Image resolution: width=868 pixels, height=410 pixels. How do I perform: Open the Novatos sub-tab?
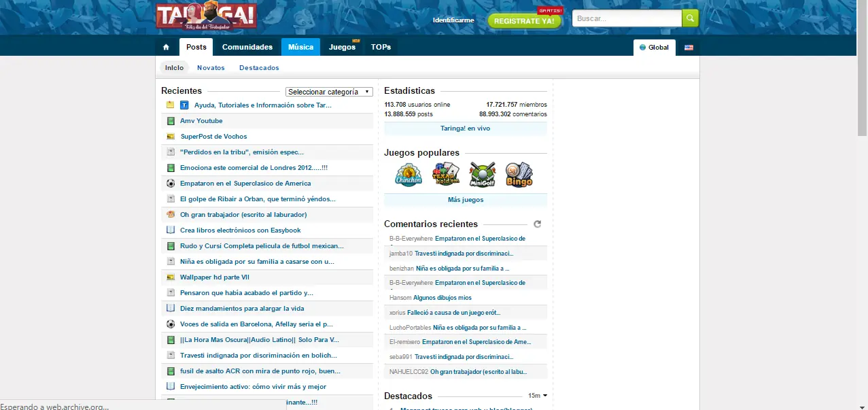211,68
